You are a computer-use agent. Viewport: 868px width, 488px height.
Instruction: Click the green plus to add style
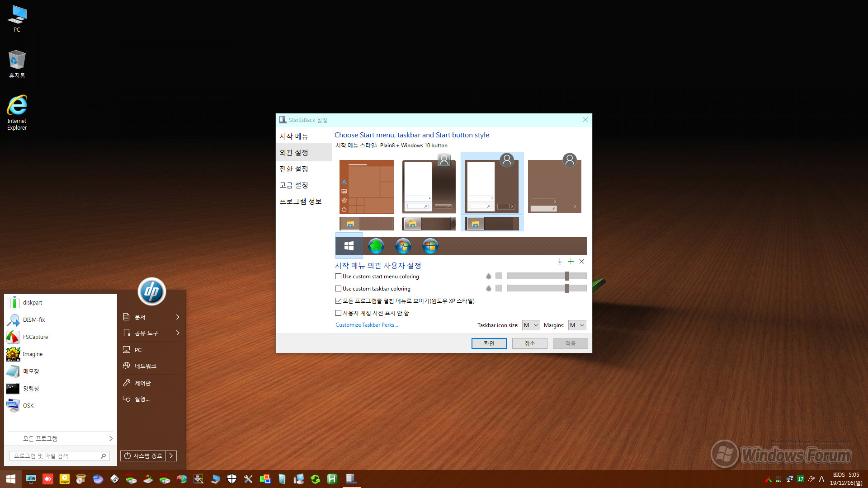(571, 262)
